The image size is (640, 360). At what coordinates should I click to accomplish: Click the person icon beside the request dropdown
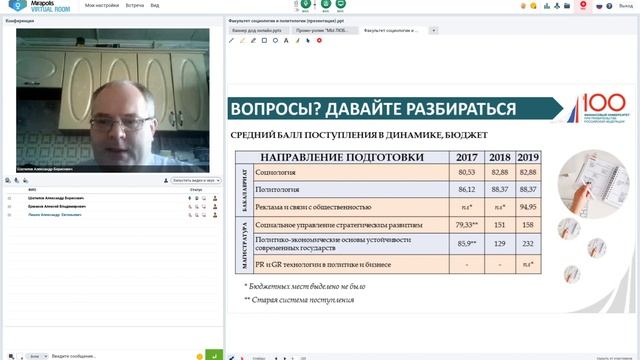tap(166, 180)
